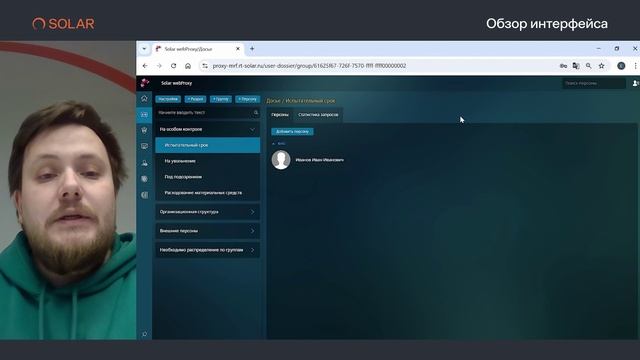The height and width of the screenshot is (360, 640).
Task: Reload the page with refresh icon
Action: coord(173,66)
